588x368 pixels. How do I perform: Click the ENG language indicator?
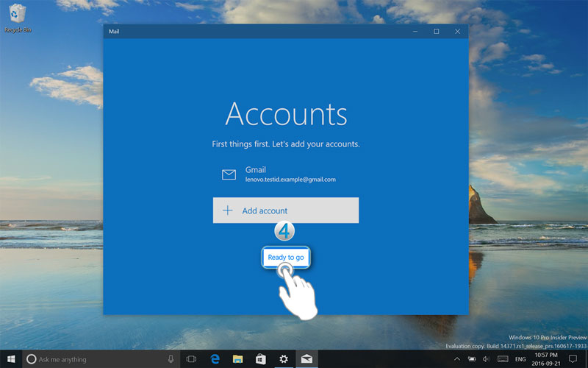520,359
